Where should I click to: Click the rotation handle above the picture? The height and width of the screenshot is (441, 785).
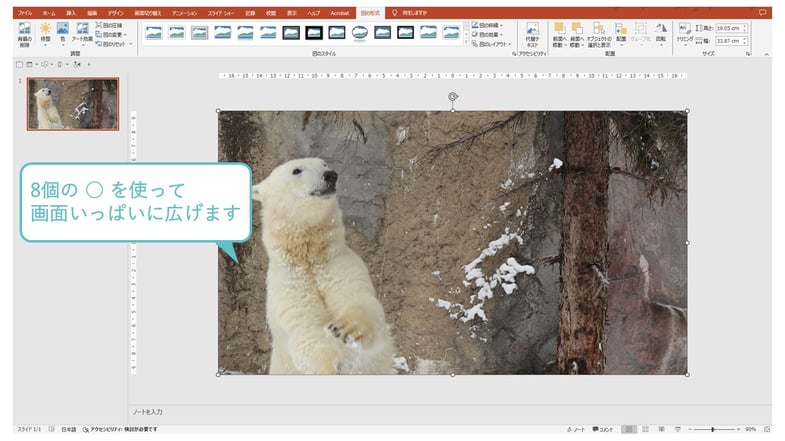pos(453,96)
